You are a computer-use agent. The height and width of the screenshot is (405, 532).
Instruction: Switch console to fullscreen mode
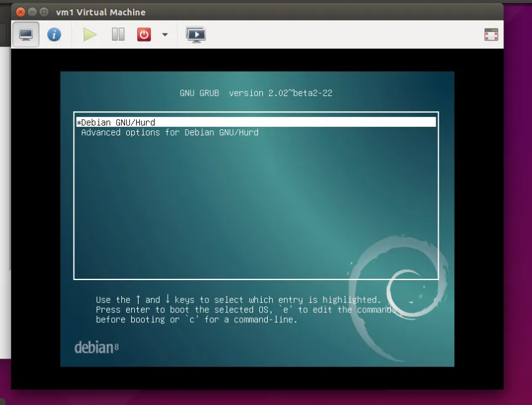pos(491,35)
